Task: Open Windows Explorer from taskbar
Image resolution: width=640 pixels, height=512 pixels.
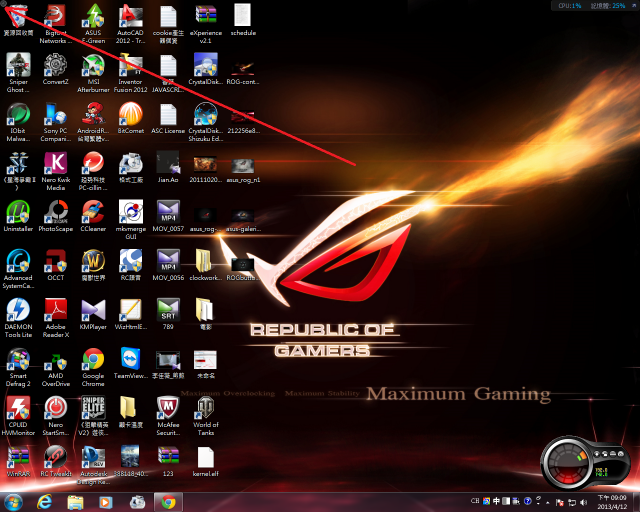Action: (x=75, y=502)
